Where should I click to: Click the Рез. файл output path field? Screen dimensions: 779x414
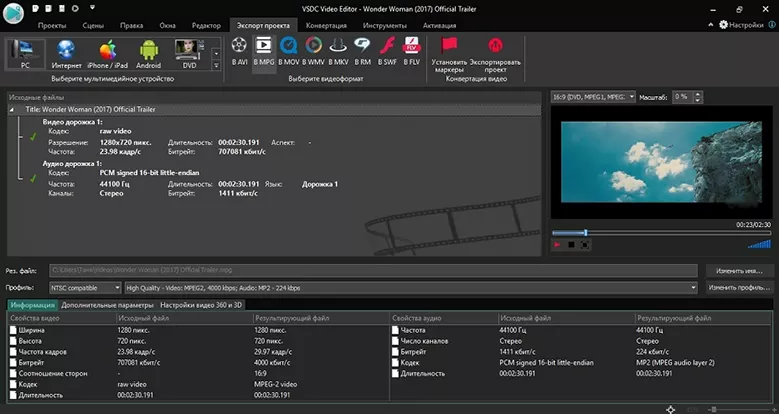click(x=373, y=270)
